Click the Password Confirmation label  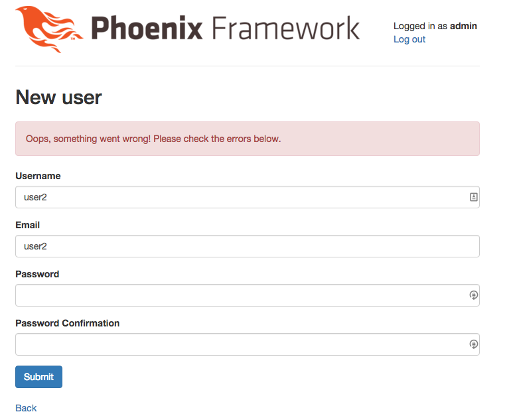point(68,323)
